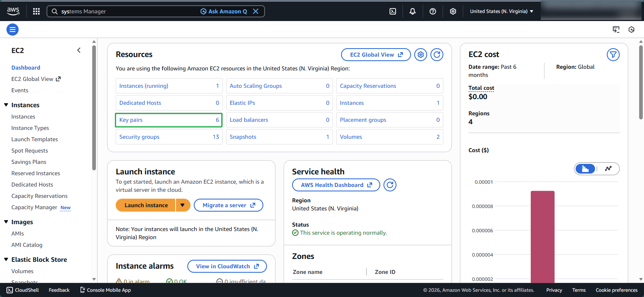
Task: Open the services grid menu
Action: (x=36, y=11)
